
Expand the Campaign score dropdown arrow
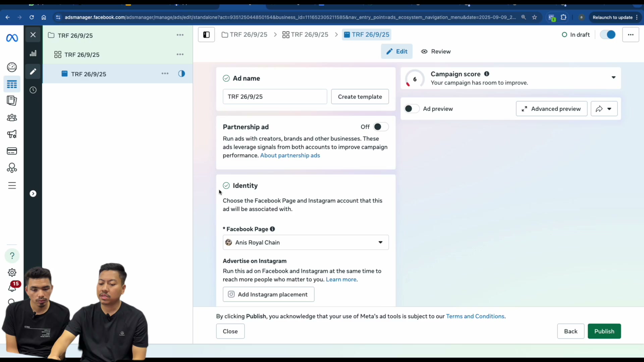(613, 77)
